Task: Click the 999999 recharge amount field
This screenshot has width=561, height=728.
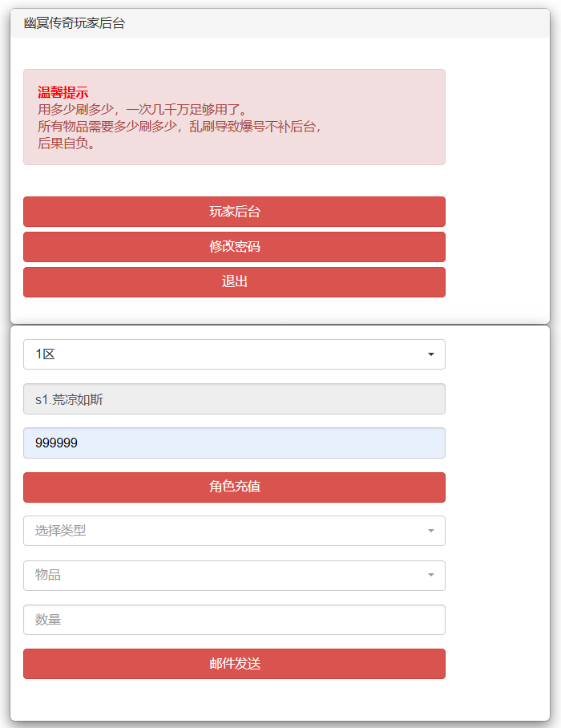Action: 234,443
